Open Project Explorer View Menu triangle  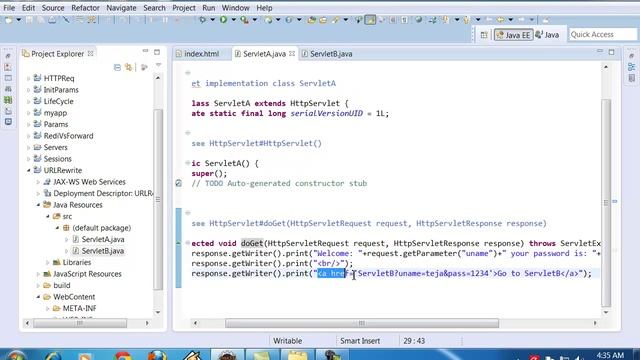(158, 66)
